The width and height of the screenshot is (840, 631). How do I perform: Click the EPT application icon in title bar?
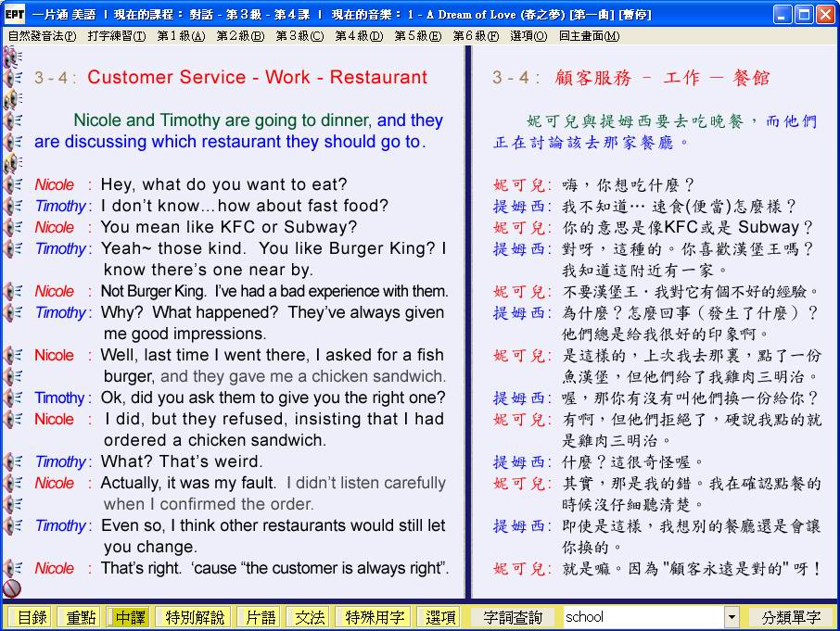coord(14,14)
